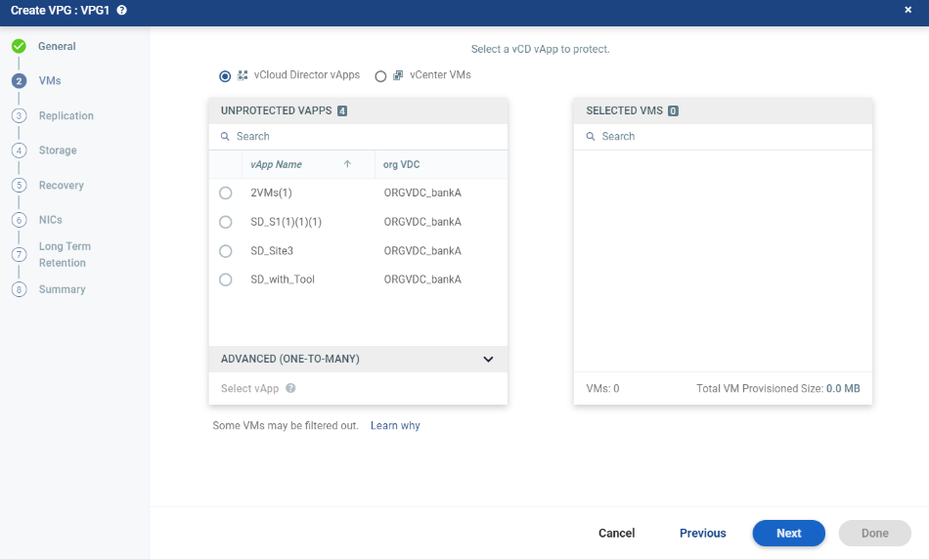Open the Learn why link
Screen dimensions: 929x560
pos(395,426)
